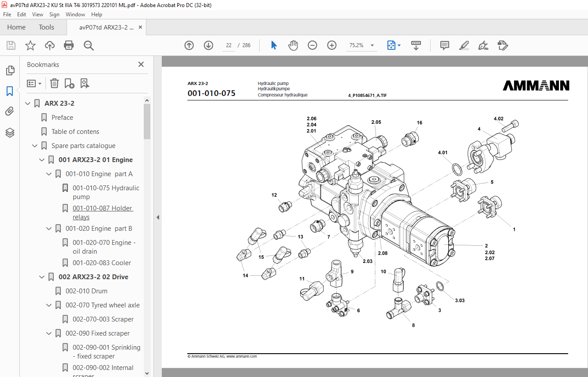Open the Layers panel icon

pos(10,133)
